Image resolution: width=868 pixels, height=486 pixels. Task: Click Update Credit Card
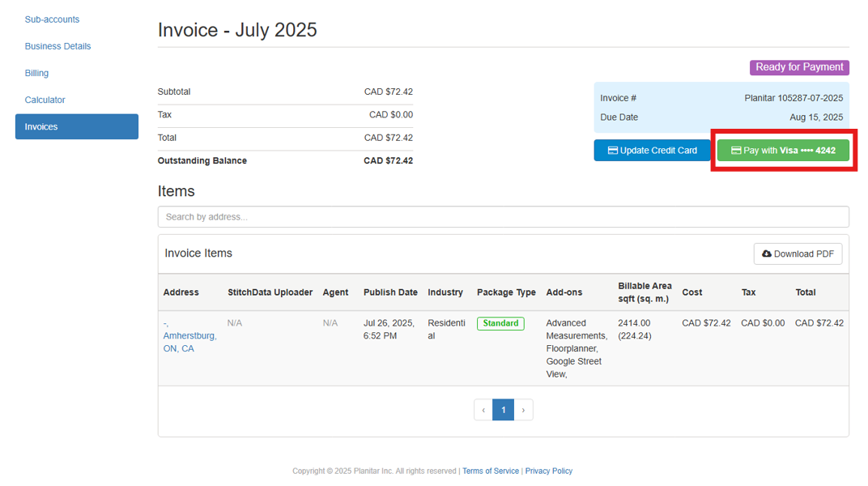point(653,150)
